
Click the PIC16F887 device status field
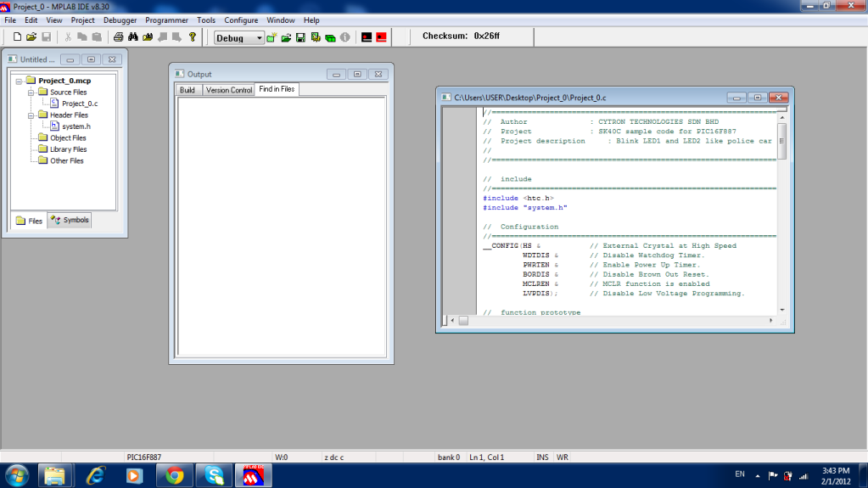click(144, 457)
